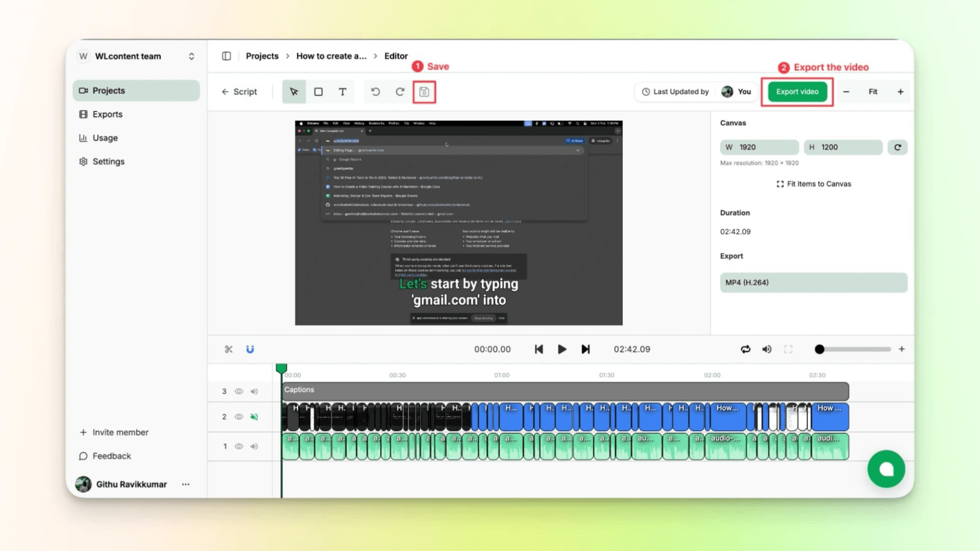Image resolution: width=980 pixels, height=551 pixels.
Task: Toggle the magnet snapping tool
Action: pyautogui.click(x=250, y=349)
